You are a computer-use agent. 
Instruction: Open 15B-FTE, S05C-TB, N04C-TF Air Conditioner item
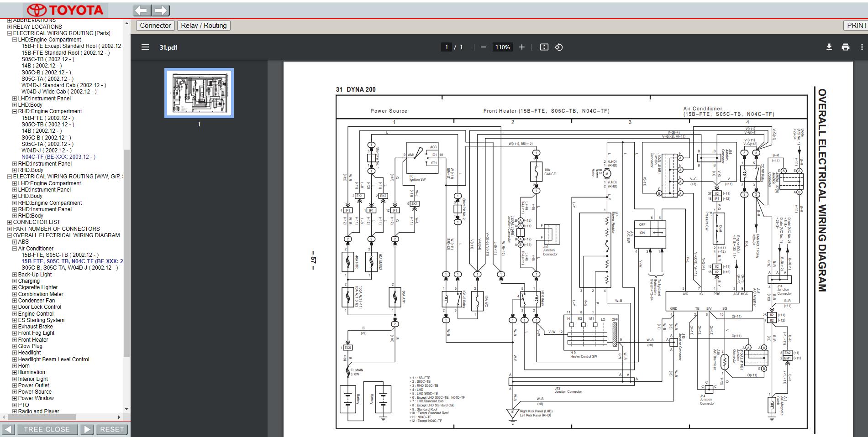tap(72, 261)
